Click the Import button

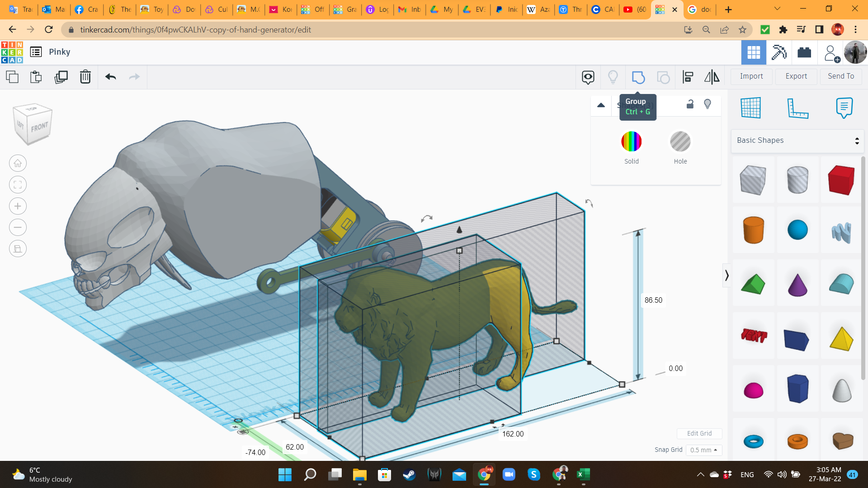(751, 76)
